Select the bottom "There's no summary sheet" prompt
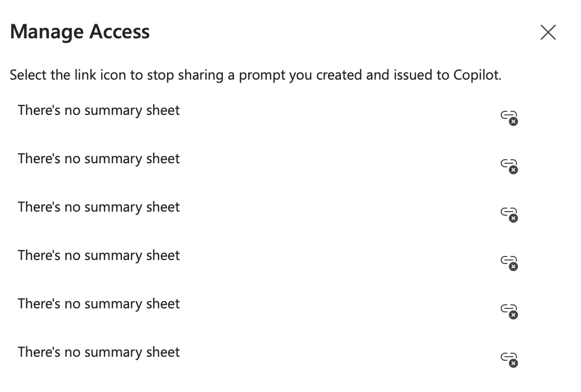 [99, 352]
